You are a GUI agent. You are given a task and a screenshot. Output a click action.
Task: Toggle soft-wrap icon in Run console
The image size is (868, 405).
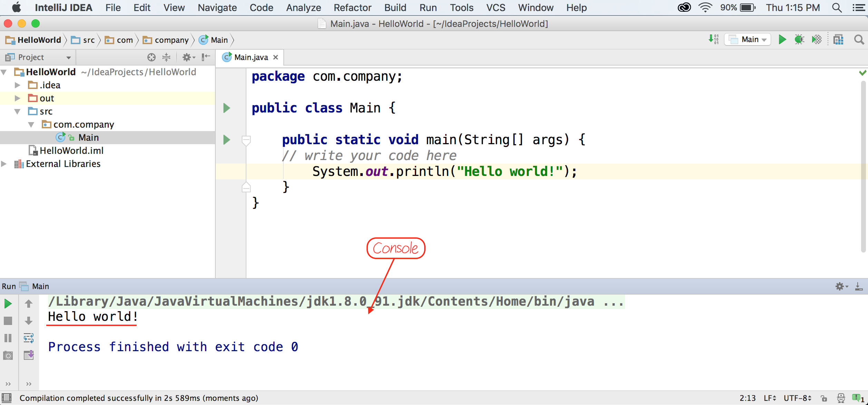point(29,338)
